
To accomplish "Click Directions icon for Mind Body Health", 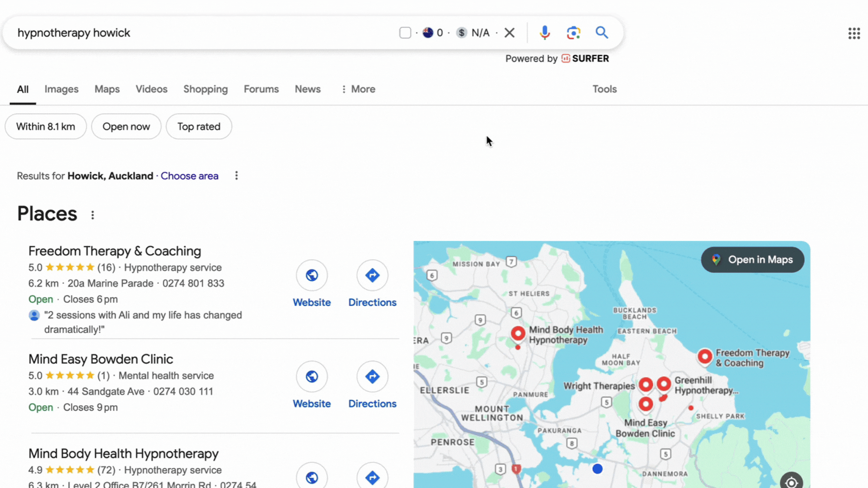I will coord(373,477).
